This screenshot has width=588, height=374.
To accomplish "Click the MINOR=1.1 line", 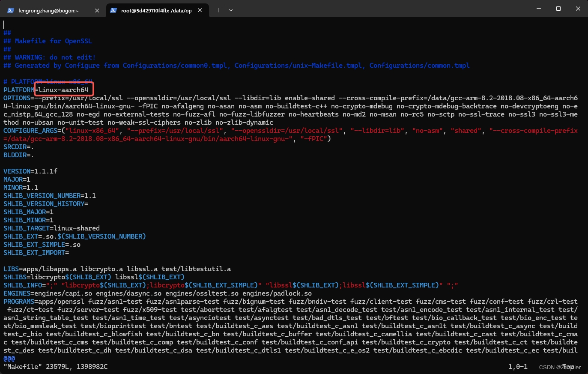I will [21, 188].
